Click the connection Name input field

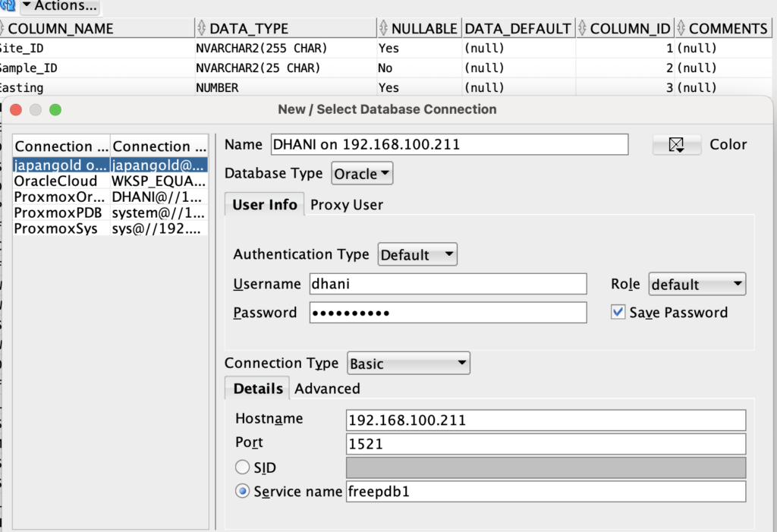(x=449, y=144)
